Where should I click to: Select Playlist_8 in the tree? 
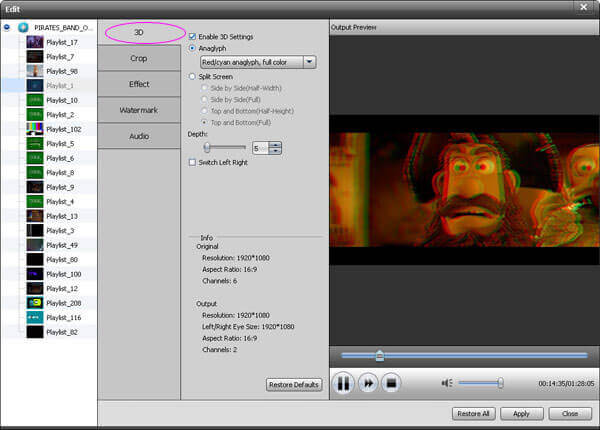(x=60, y=173)
